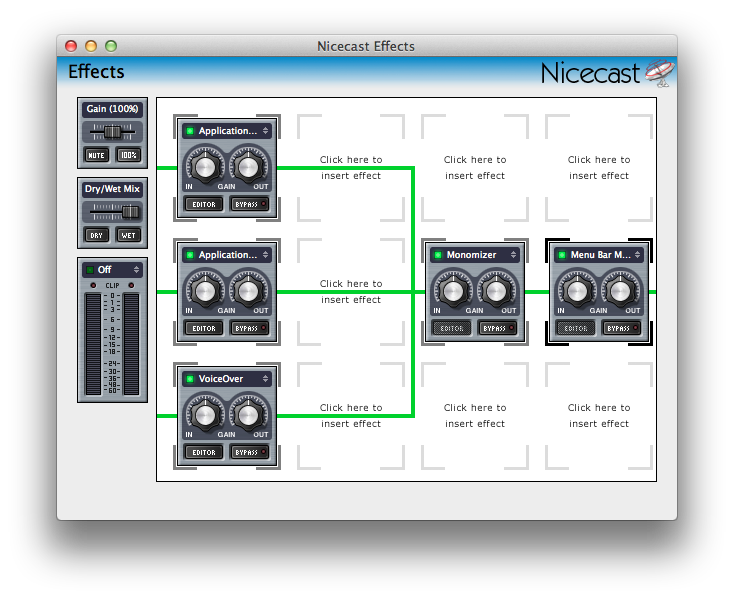Image resolution: width=734 pixels, height=599 pixels.
Task: Insert effect in top row second slot
Action: pos(351,168)
